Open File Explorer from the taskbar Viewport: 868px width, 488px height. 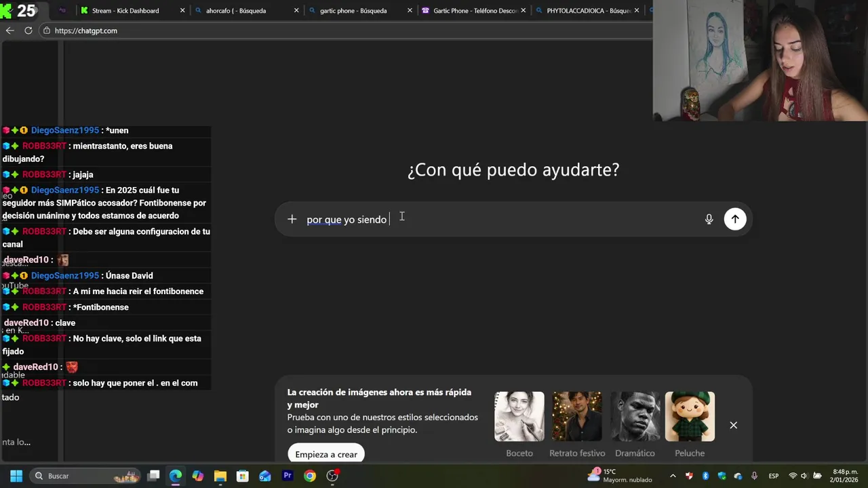coord(220,476)
